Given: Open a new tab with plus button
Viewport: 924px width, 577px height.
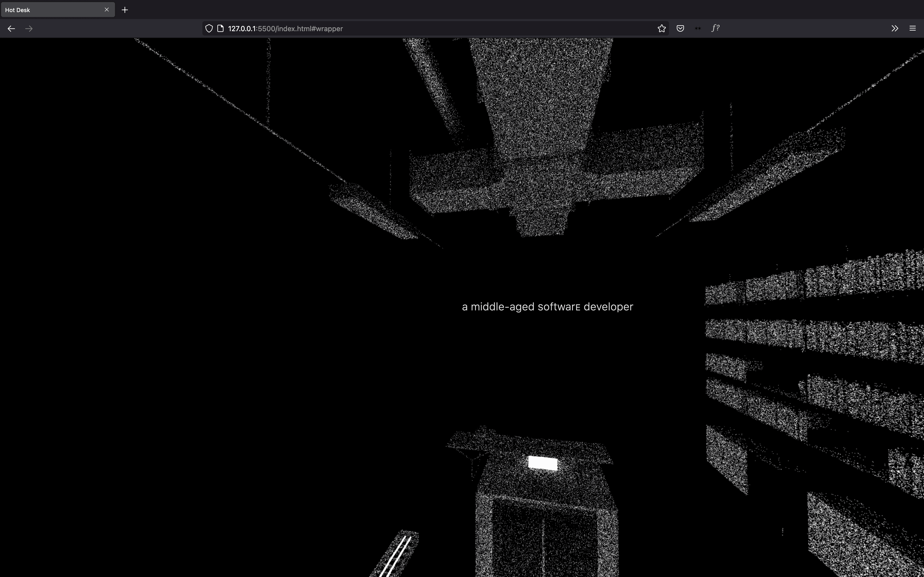Looking at the screenshot, I should (125, 10).
